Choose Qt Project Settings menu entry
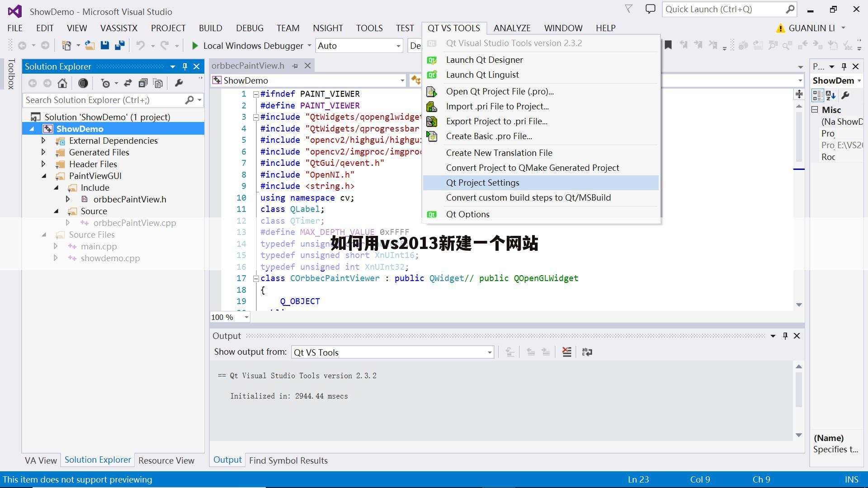Viewport: 868px width, 488px height. pyautogui.click(x=541, y=183)
